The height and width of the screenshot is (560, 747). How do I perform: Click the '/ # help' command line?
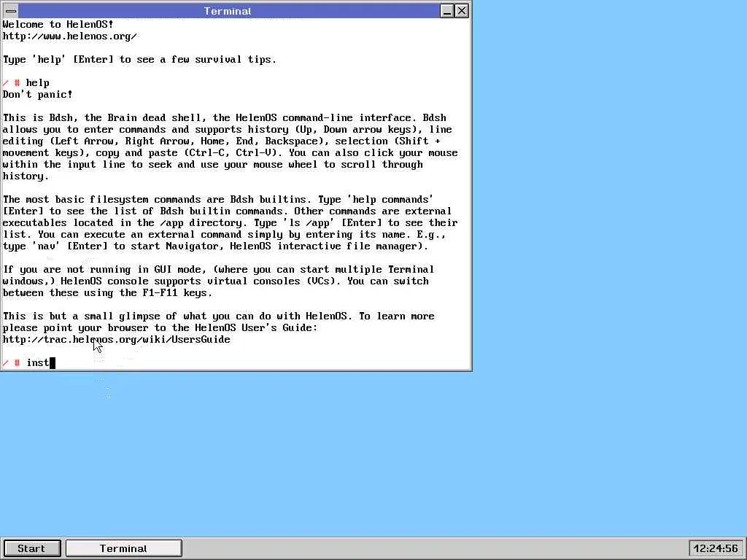coord(26,83)
